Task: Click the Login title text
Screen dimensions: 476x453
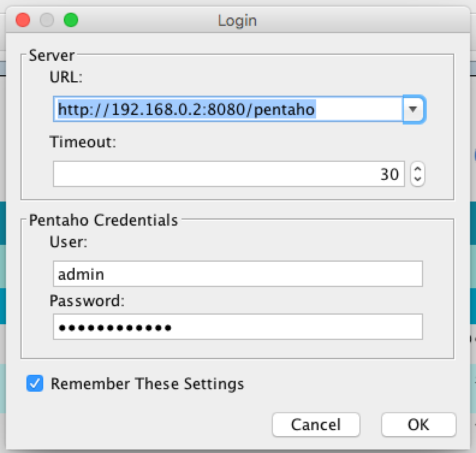Action: click(237, 20)
